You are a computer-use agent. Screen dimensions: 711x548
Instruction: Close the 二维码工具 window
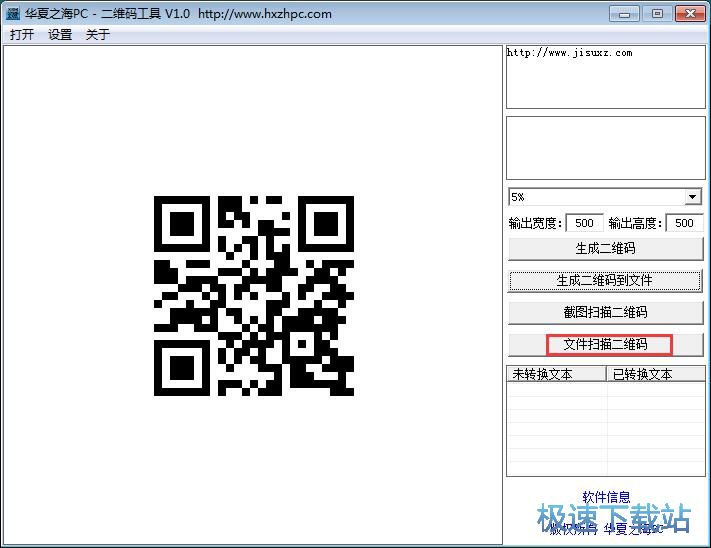click(x=690, y=14)
